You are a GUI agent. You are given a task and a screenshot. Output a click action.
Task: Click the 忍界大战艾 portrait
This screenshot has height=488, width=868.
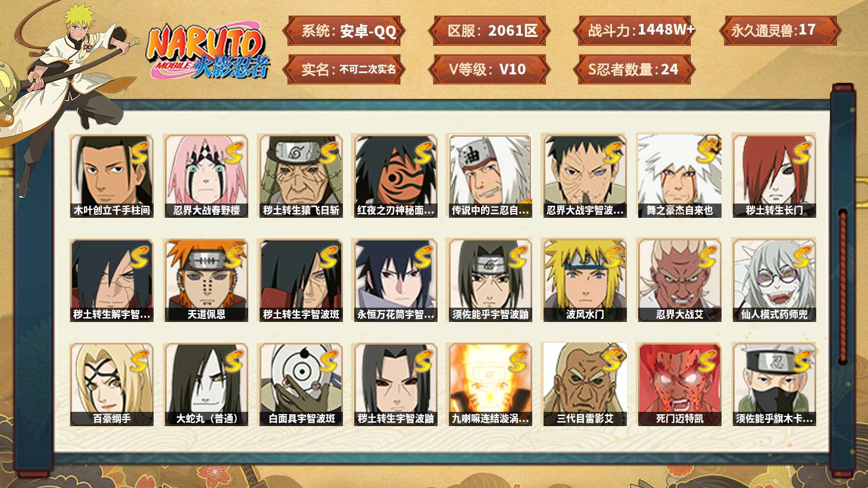click(x=679, y=280)
